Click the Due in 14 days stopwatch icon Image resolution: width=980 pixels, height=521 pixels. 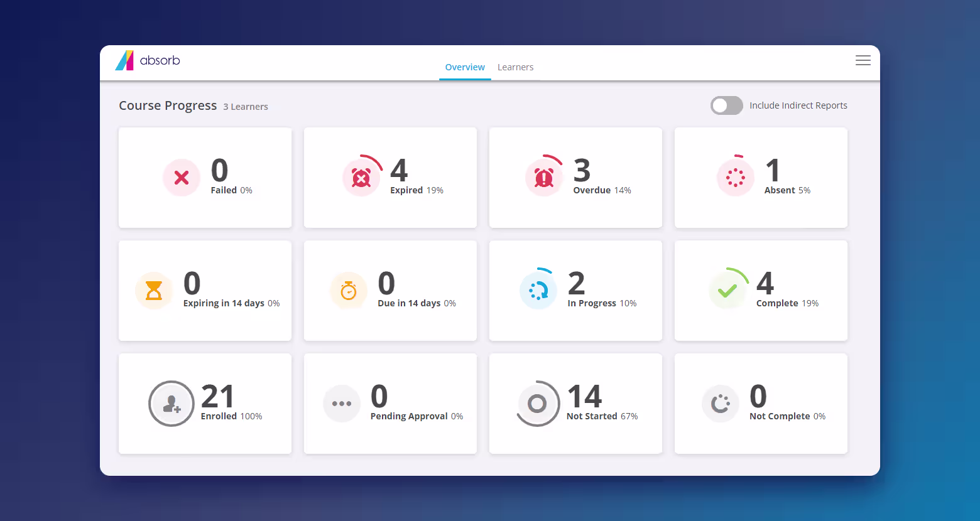tap(349, 291)
